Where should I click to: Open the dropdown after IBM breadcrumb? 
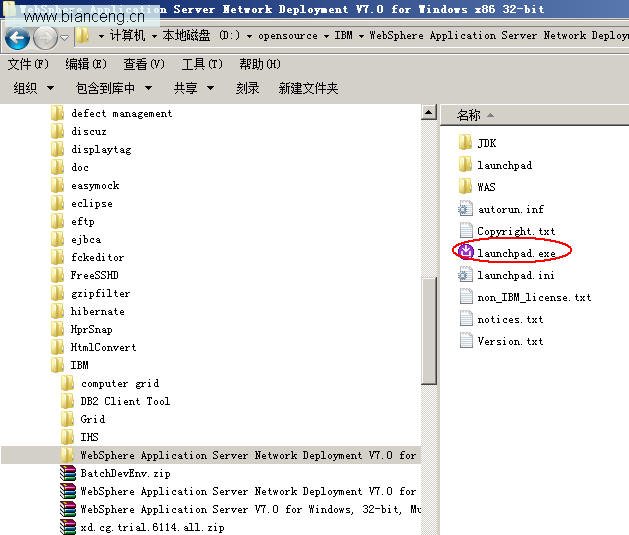click(361, 36)
